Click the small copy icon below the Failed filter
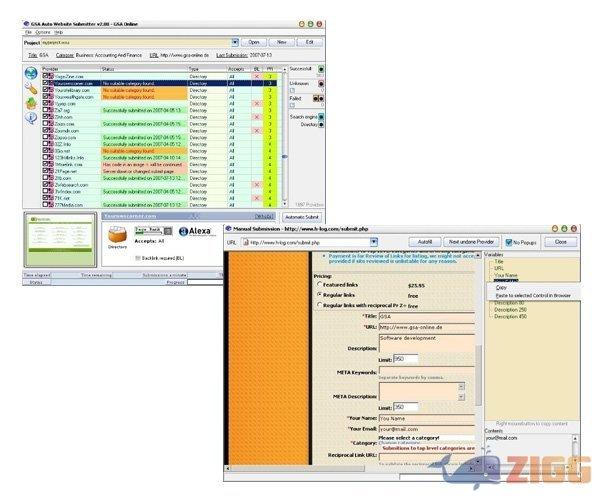 (x=292, y=105)
